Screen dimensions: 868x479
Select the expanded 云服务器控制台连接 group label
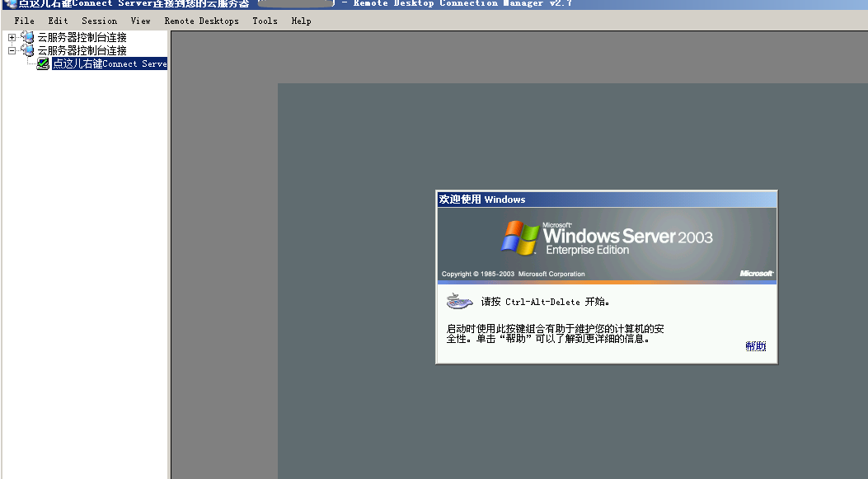[82, 50]
